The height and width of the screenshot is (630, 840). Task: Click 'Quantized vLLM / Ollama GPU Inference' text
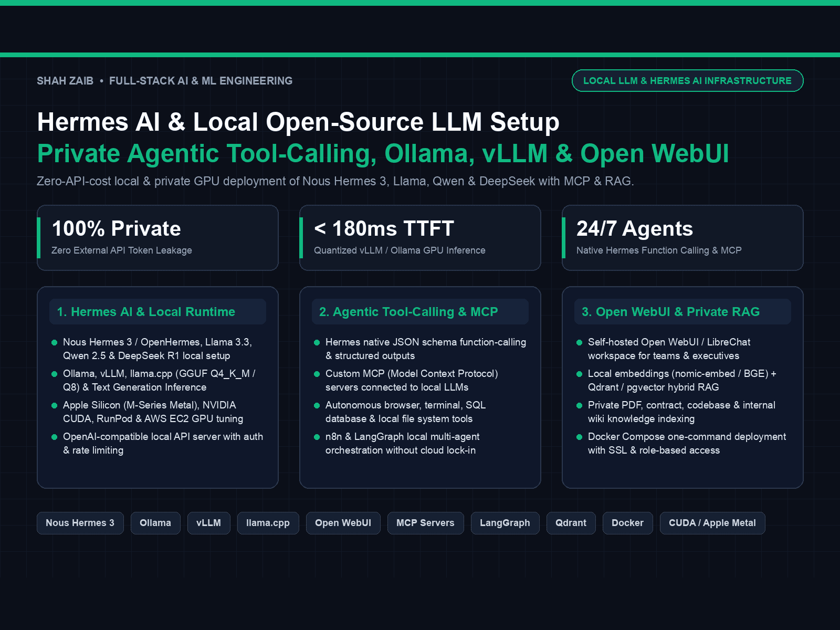coord(400,250)
